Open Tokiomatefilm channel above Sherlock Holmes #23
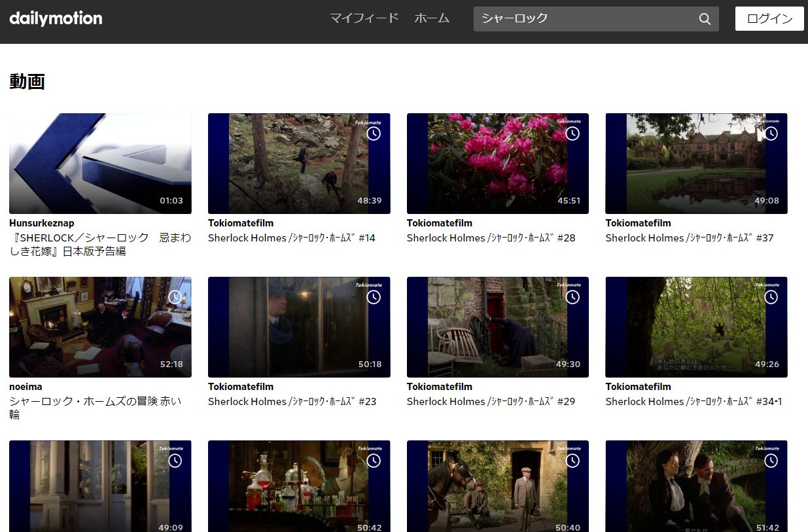The image size is (808, 532). pos(241,387)
